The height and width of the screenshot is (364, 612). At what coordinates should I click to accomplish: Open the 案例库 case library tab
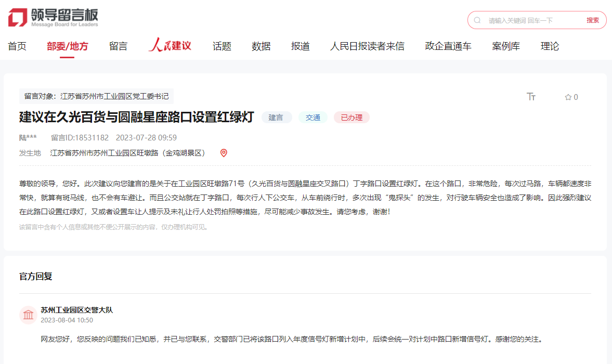506,46
